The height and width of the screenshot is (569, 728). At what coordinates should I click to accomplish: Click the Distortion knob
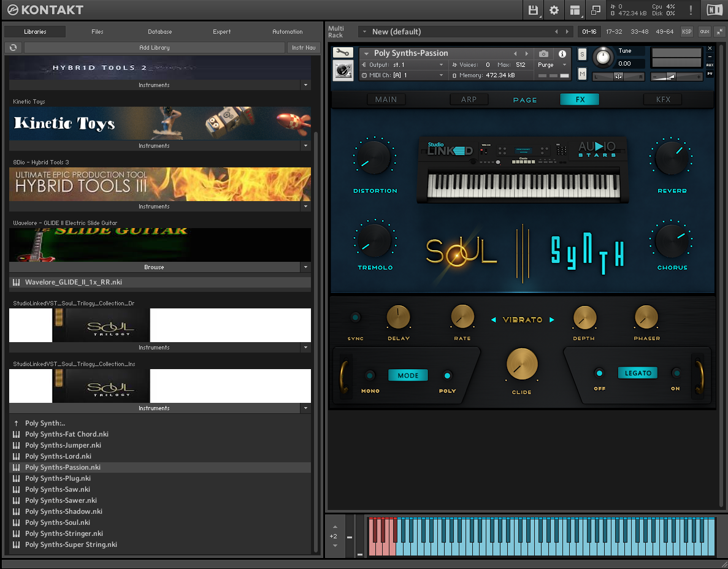click(374, 158)
